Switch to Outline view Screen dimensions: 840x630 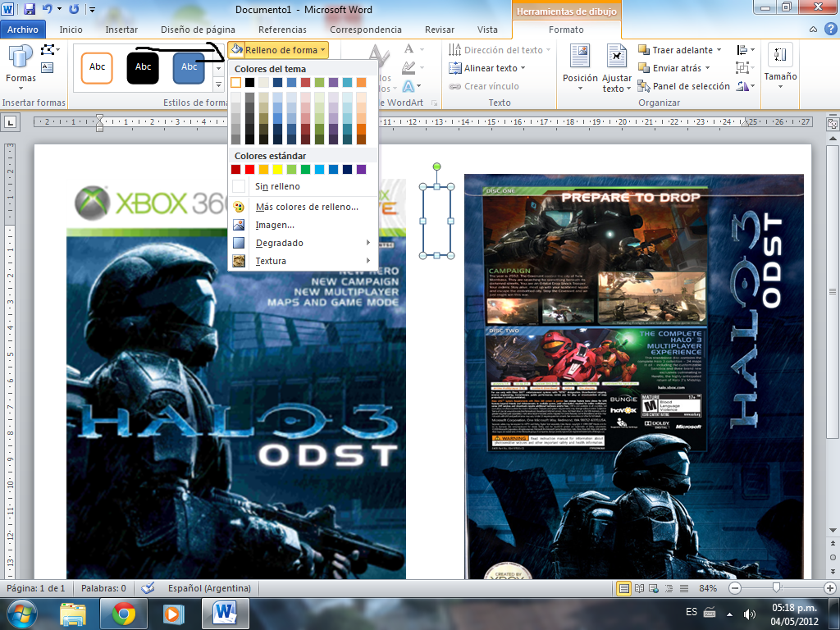click(x=669, y=588)
